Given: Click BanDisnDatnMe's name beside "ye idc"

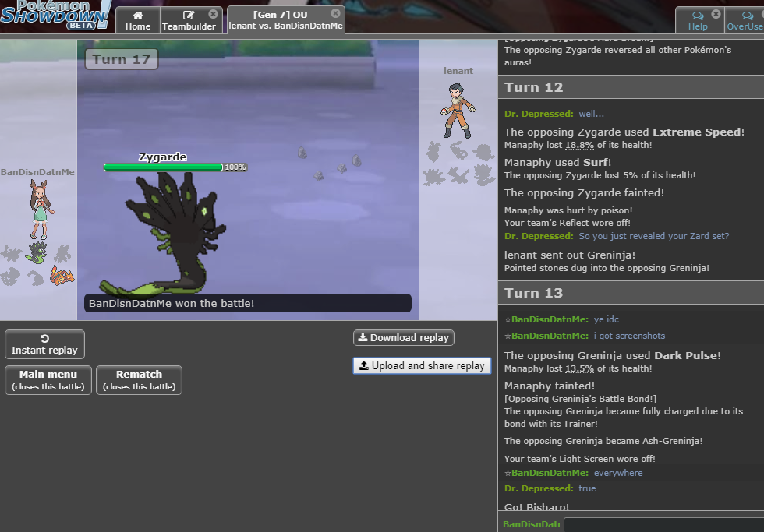Looking at the screenshot, I should (550, 320).
